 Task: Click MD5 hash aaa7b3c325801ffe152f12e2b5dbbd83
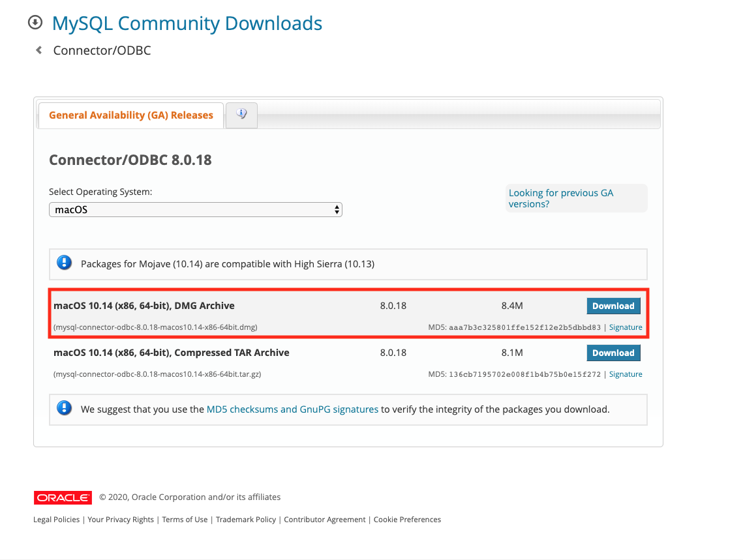click(524, 327)
